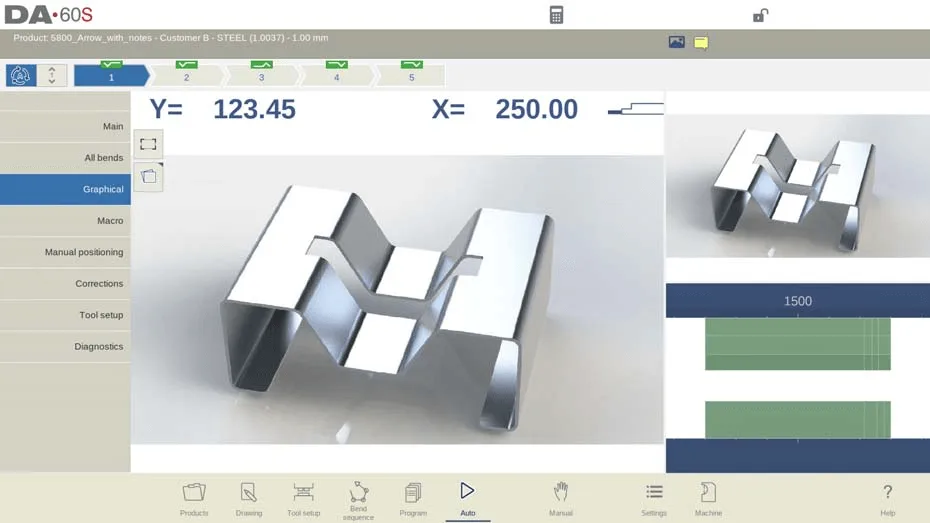
Task: Open the product image icon
Action: (676, 42)
